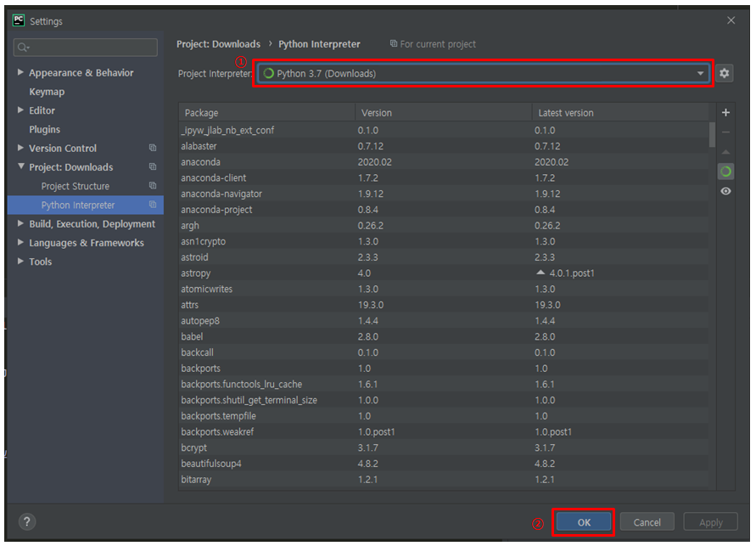Click the upgrade package arrow icon

point(725,152)
